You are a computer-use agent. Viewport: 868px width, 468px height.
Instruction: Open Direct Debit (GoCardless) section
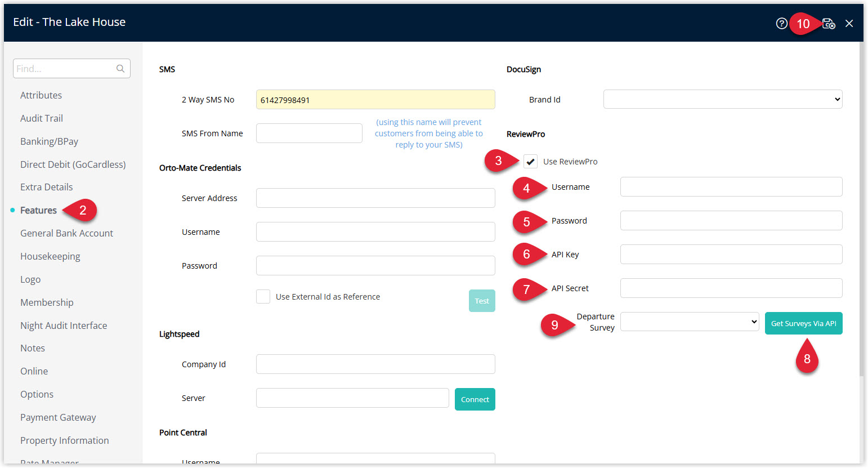[73, 164]
